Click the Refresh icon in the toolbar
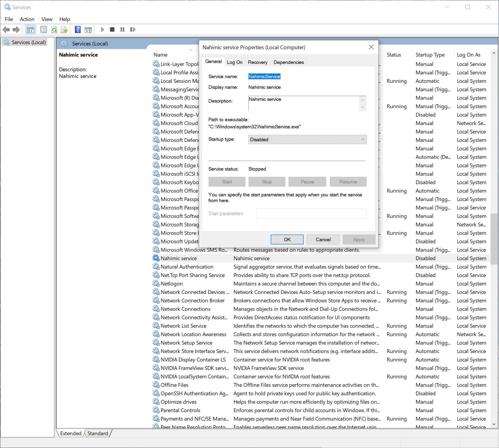The image size is (499, 448). point(54,29)
